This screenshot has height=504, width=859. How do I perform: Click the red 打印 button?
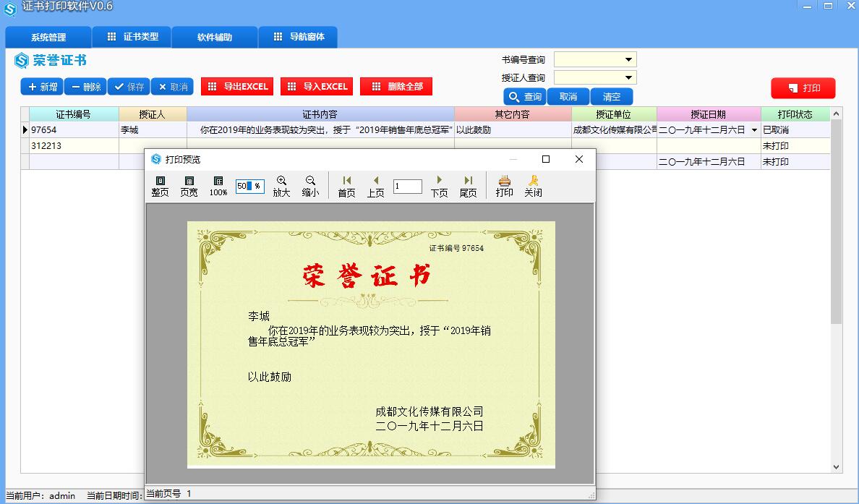coord(803,88)
